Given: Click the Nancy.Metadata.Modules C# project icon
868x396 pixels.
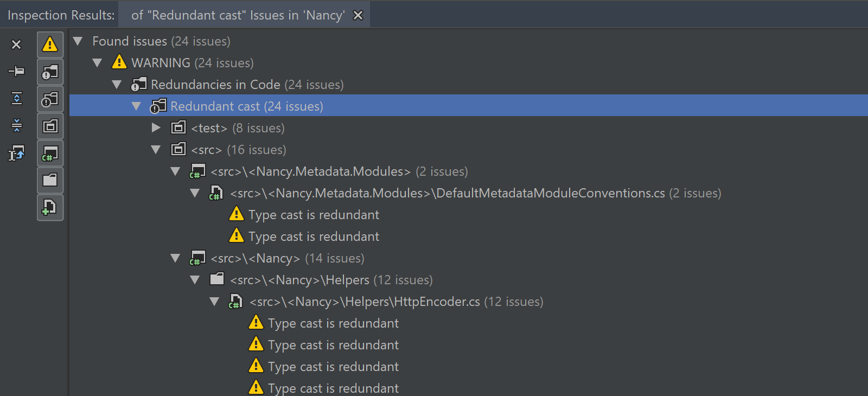Looking at the screenshot, I should click(197, 171).
